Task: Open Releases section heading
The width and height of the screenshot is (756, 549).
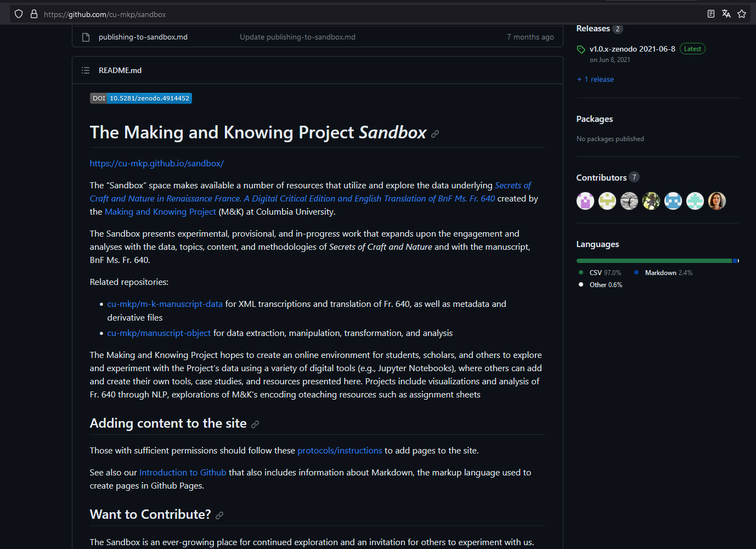Action: 593,29
